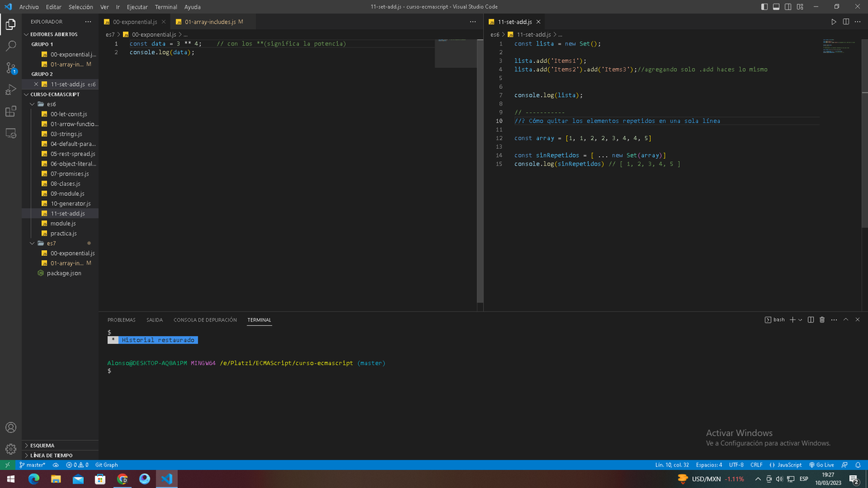Synchronize changes cloud icon in status bar

(56, 465)
